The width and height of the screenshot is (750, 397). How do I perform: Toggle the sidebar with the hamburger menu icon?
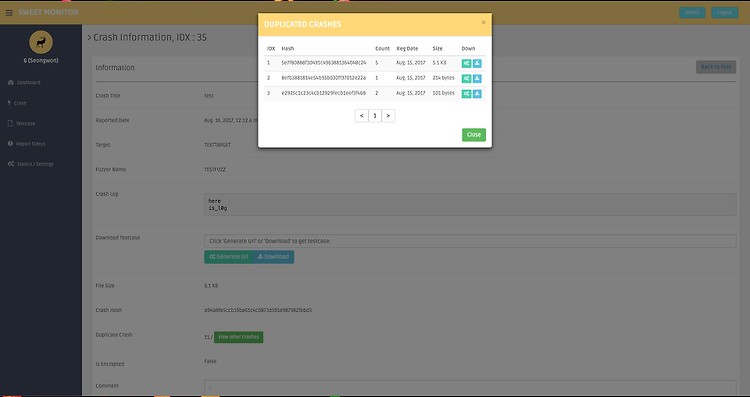pos(9,13)
